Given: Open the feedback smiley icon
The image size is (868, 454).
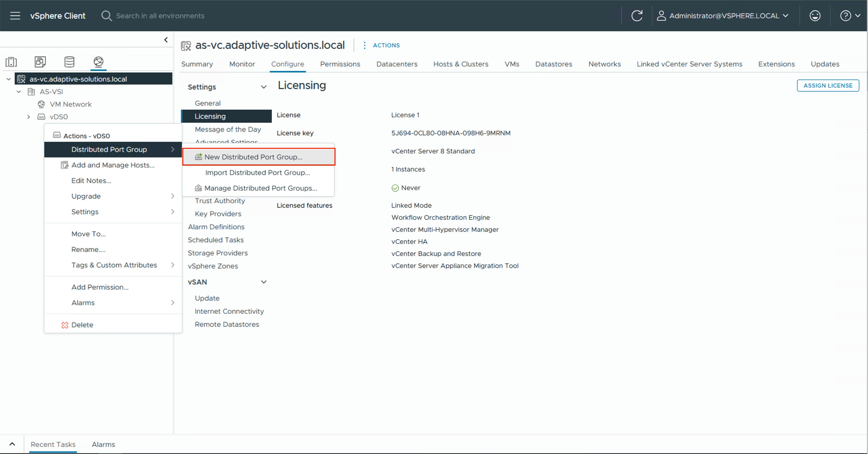Looking at the screenshot, I should [815, 16].
